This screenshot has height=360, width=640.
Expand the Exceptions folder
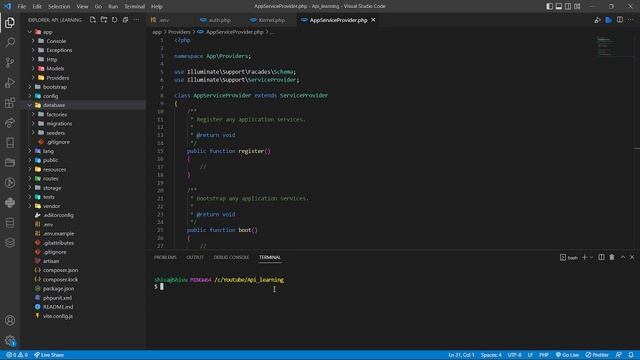[x=33, y=50]
